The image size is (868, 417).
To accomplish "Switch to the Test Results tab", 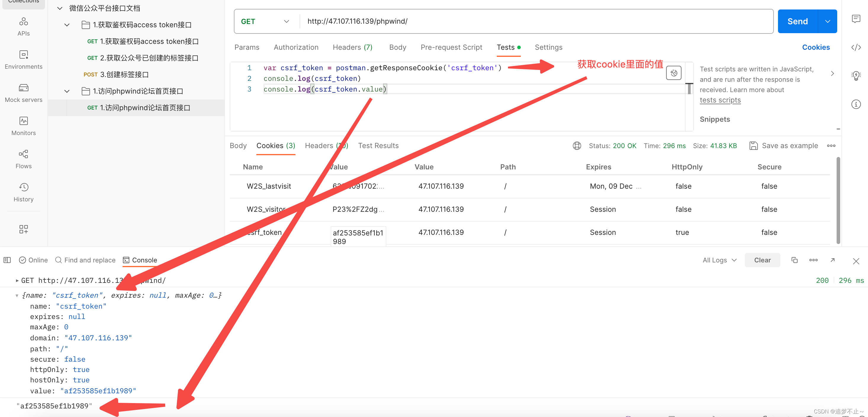I will pyautogui.click(x=378, y=146).
